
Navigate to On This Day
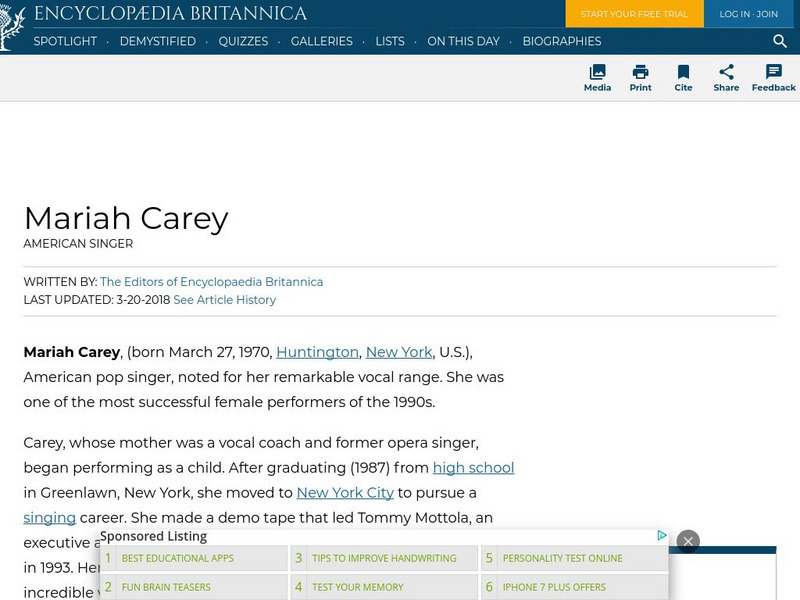point(463,42)
